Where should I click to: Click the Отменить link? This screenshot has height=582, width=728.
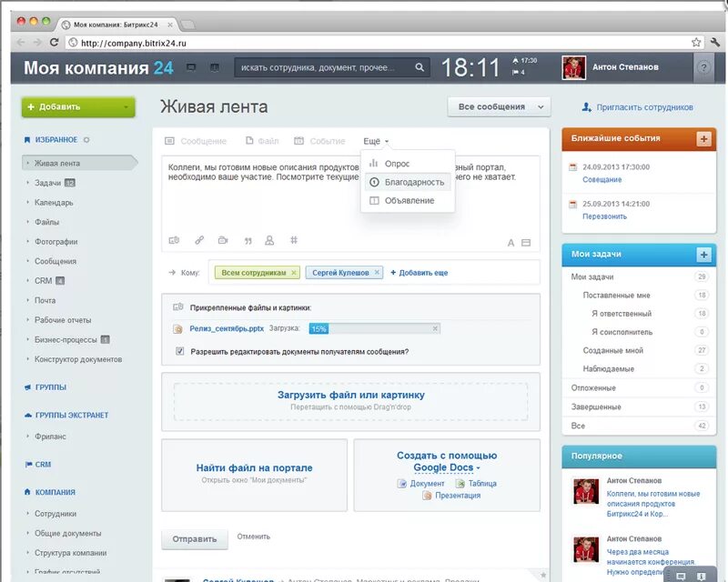pos(254,537)
